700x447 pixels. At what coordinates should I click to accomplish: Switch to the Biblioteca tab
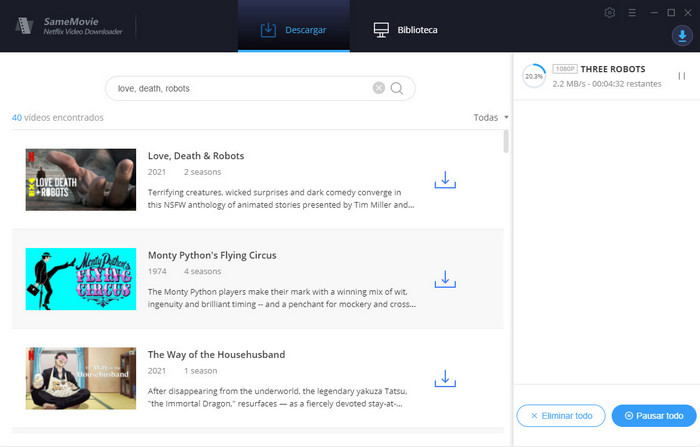[x=405, y=29]
